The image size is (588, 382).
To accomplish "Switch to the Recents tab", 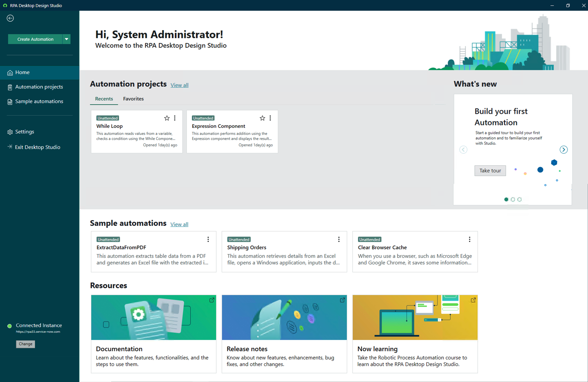I will (104, 99).
